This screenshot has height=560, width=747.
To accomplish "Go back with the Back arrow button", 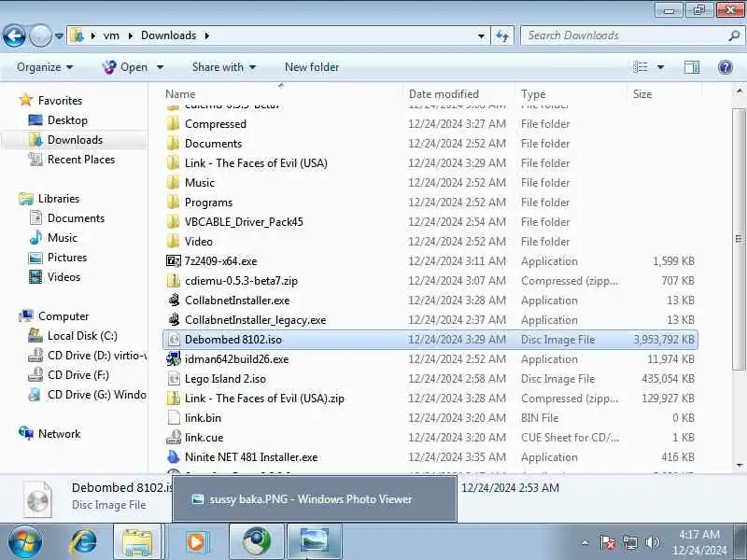I will pos(14,35).
